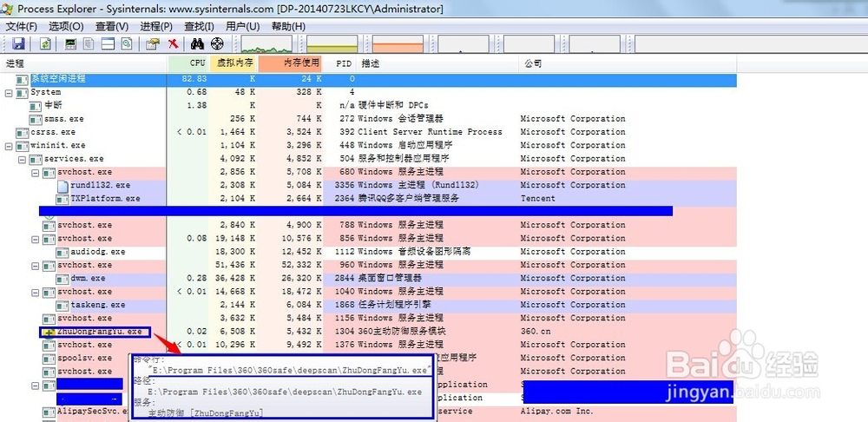868x422 pixels.
Task: Click the Save floppy disk toolbar icon
Action: click(x=19, y=43)
